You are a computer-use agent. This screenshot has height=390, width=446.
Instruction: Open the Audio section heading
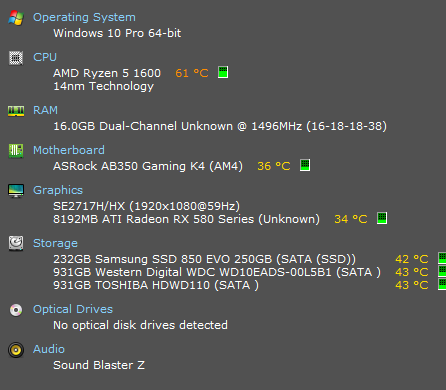point(49,349)
